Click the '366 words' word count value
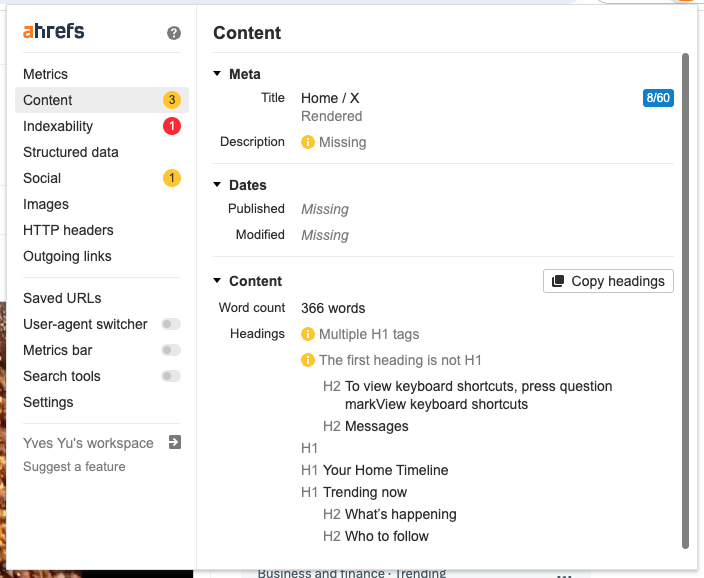 pos(333,308)
